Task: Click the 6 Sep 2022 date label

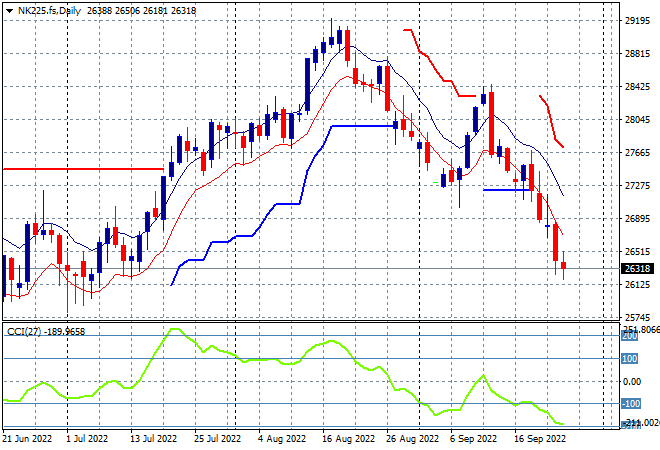Action: tap(474, 439)
